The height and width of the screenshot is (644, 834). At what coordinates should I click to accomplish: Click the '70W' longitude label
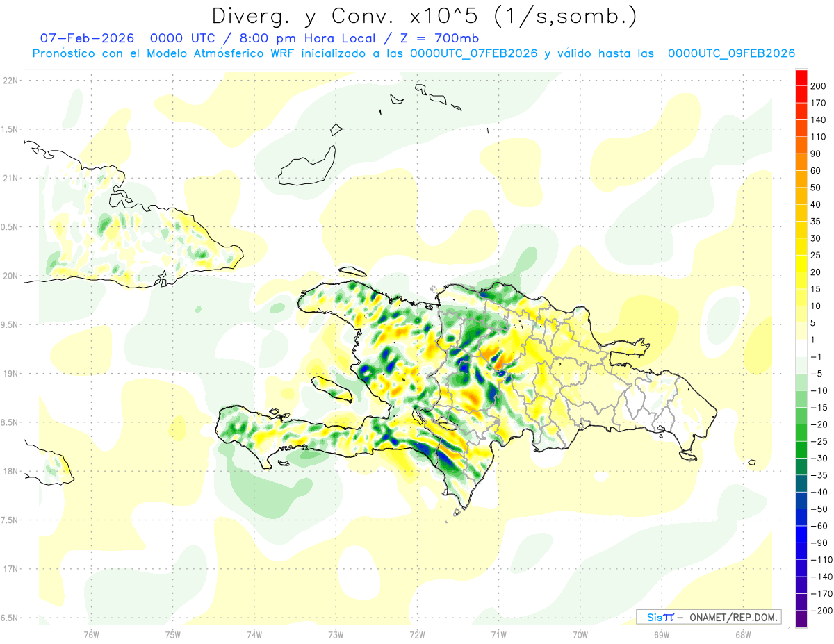(580, 634)
